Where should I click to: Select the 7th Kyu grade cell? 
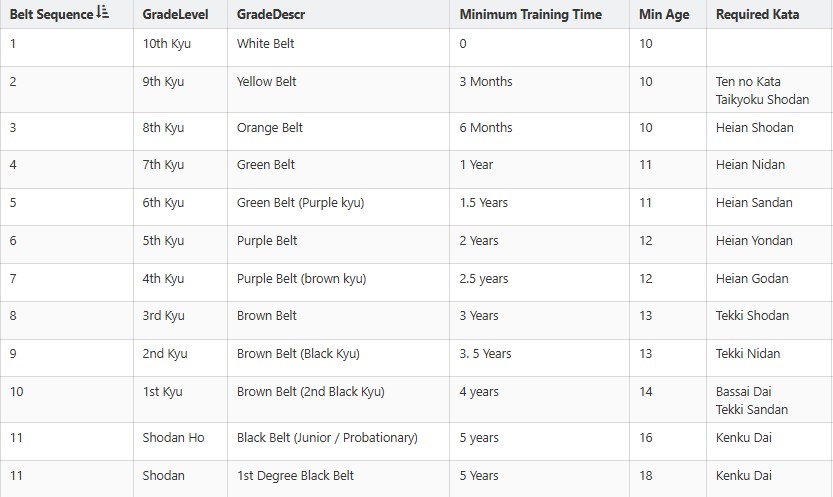163,165
